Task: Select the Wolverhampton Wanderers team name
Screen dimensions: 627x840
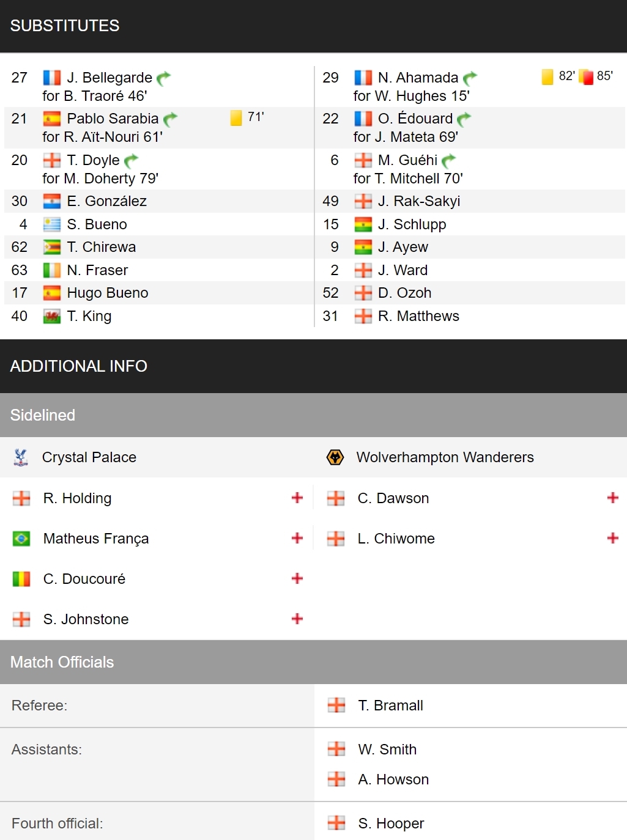Action: [445, 457]
